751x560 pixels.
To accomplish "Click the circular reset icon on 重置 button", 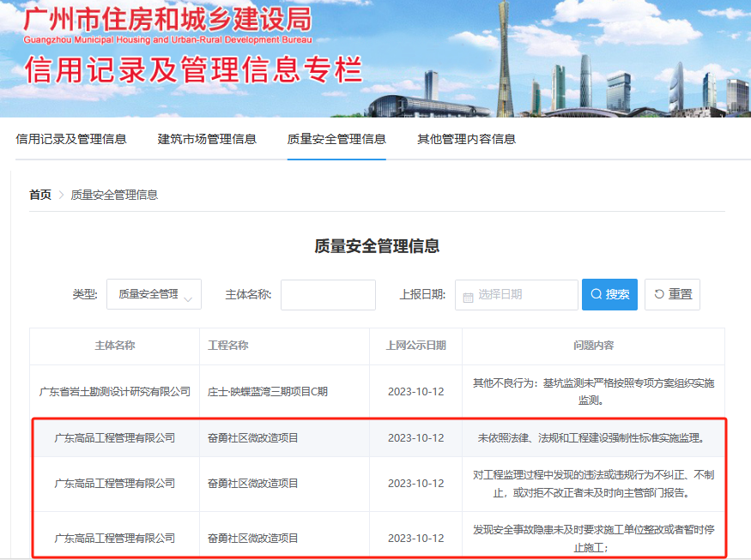I will pyautogui.click(x=657, y=294).
